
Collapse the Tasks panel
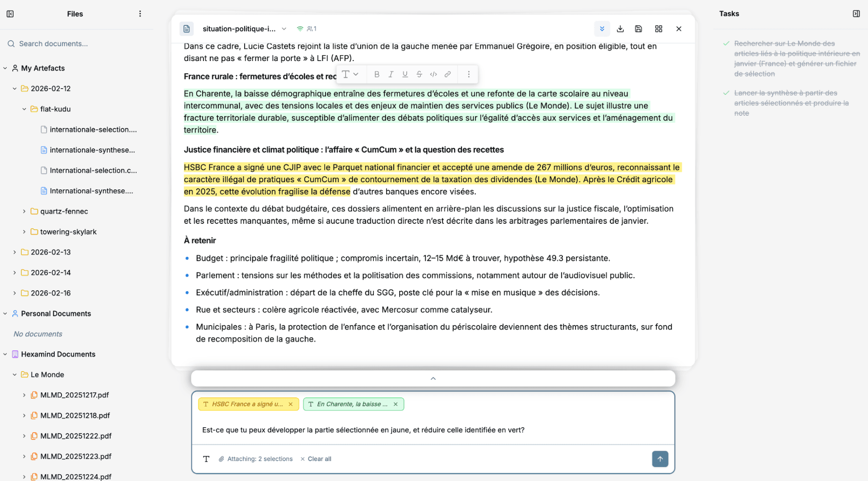[856, 14]
